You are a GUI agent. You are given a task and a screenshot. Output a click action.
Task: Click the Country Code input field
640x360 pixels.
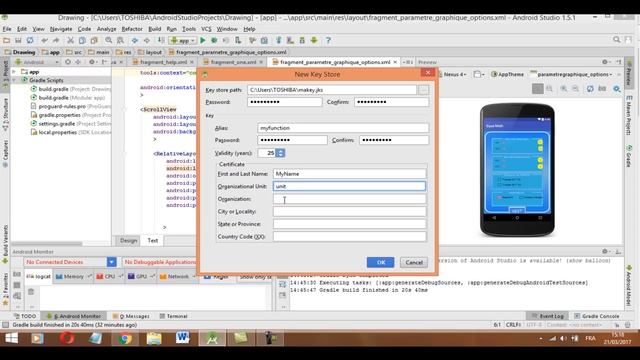[349, 237]
